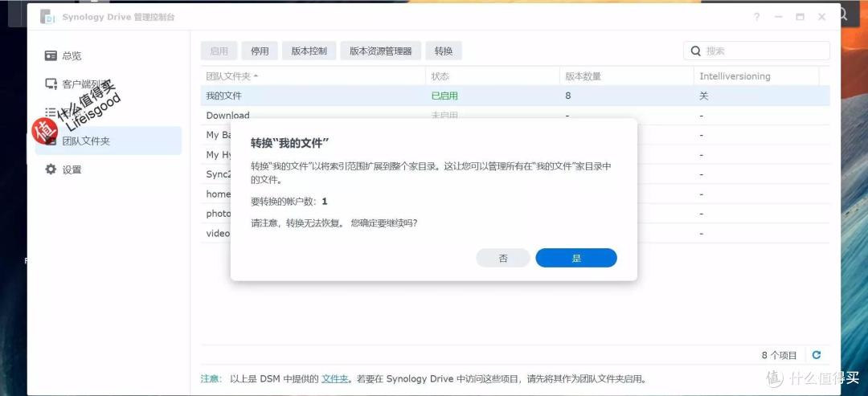The image size is (868, 396).
Task: Click the 已启用 status cell
Action: [444, 96]
